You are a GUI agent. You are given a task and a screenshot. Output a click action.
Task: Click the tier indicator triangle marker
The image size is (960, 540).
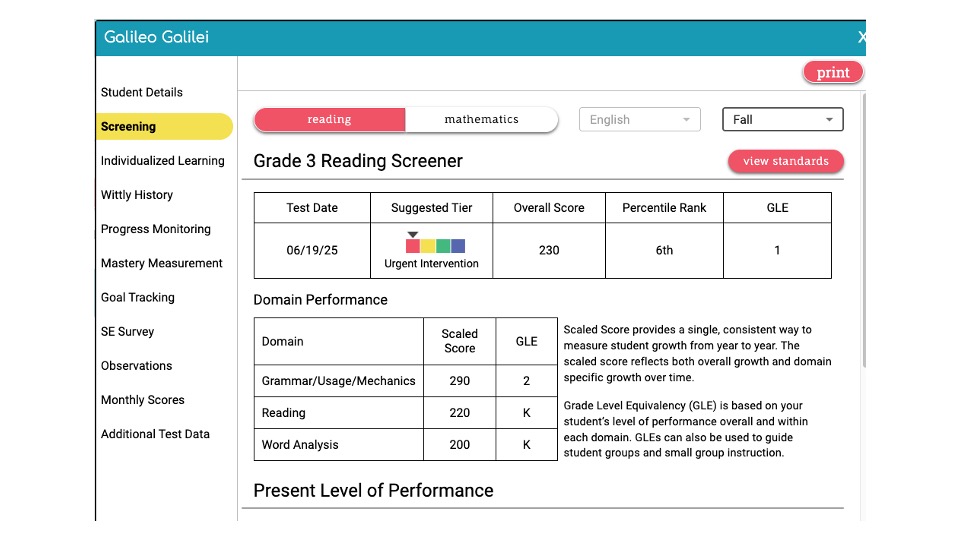click(413, 234)
